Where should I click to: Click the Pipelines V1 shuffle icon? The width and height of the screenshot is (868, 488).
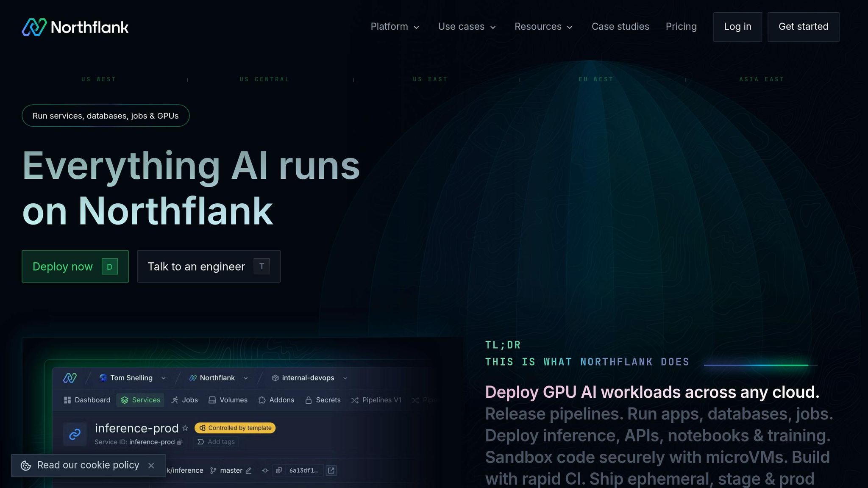(x=355, y=400)
